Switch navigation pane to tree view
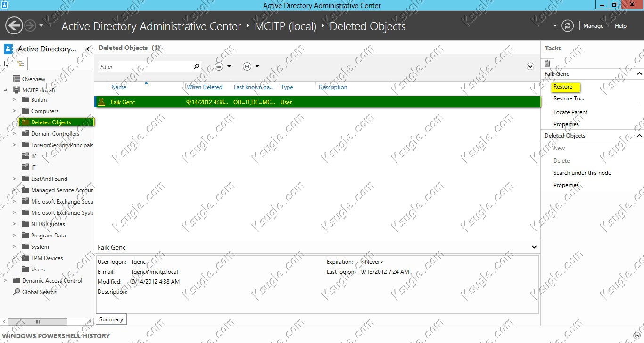The image size is (644, 343). 21,64
